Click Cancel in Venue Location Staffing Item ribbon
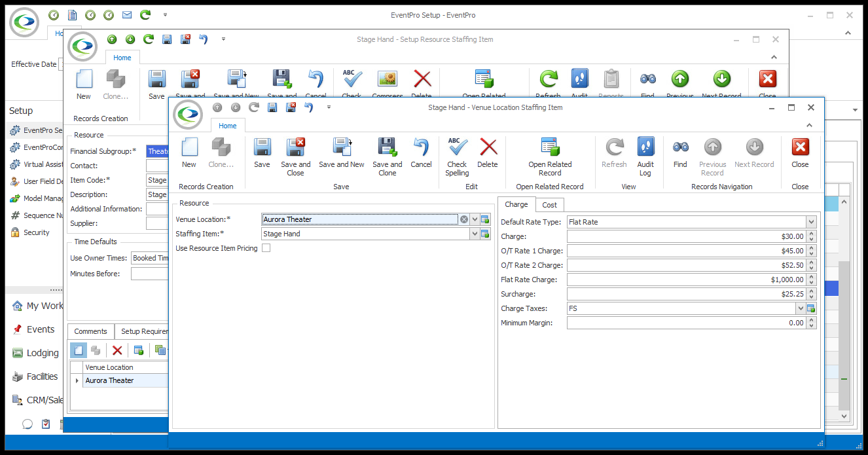The height and width of the screenshot is (455, 868). 421,154
